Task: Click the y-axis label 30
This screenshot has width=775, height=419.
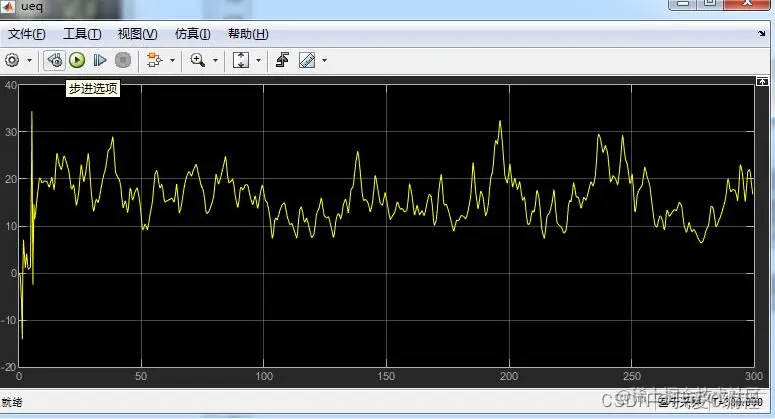Action: click(x=11, y=132)
